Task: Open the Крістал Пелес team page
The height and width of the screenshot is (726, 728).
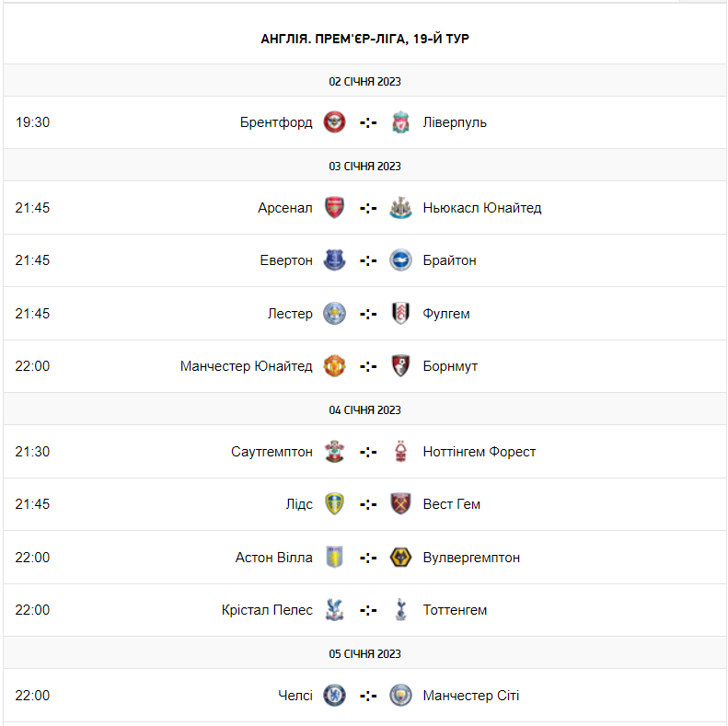Action: pos(267,610)
